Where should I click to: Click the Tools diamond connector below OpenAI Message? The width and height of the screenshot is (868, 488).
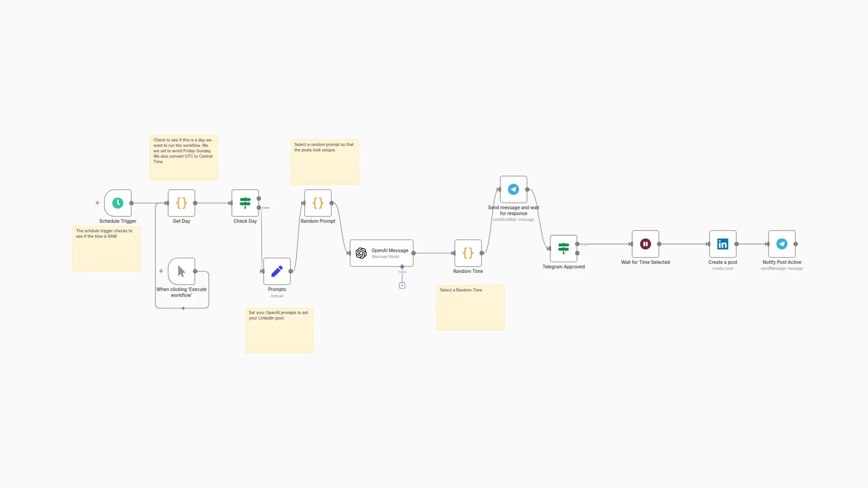[402, 266]
